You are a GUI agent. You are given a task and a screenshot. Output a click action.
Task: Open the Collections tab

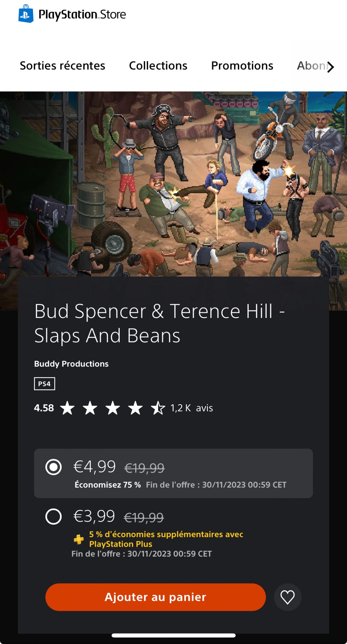[x=158, y=66]
